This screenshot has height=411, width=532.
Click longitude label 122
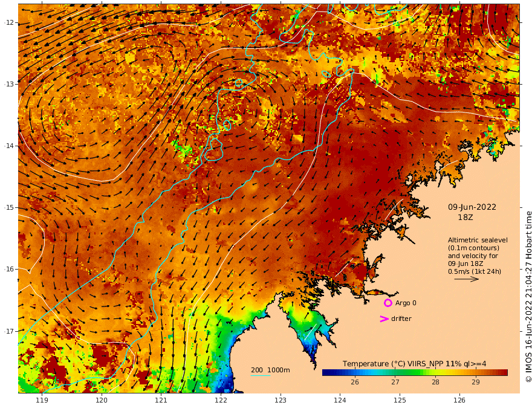pos(221,400)
